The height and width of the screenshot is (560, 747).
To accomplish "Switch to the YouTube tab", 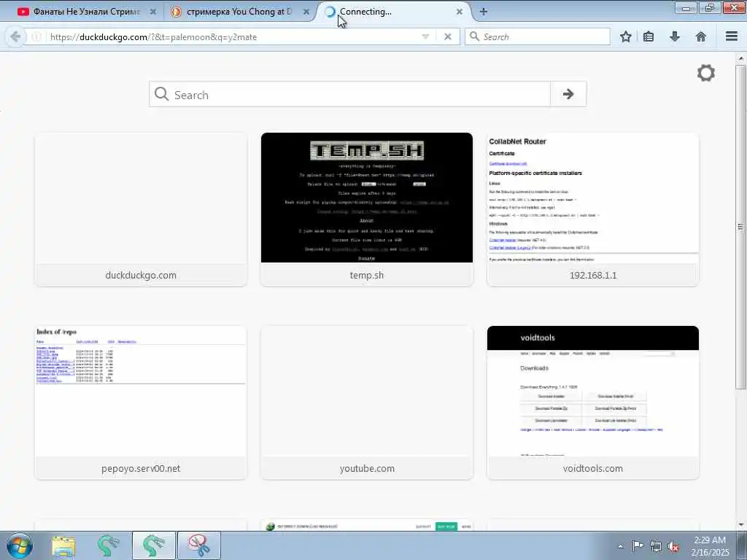I will (86, 12).
